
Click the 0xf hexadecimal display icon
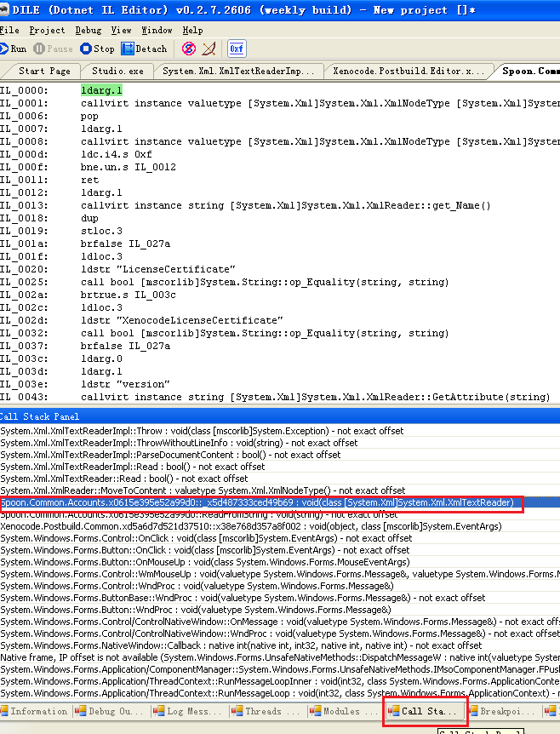coord(237,49)
